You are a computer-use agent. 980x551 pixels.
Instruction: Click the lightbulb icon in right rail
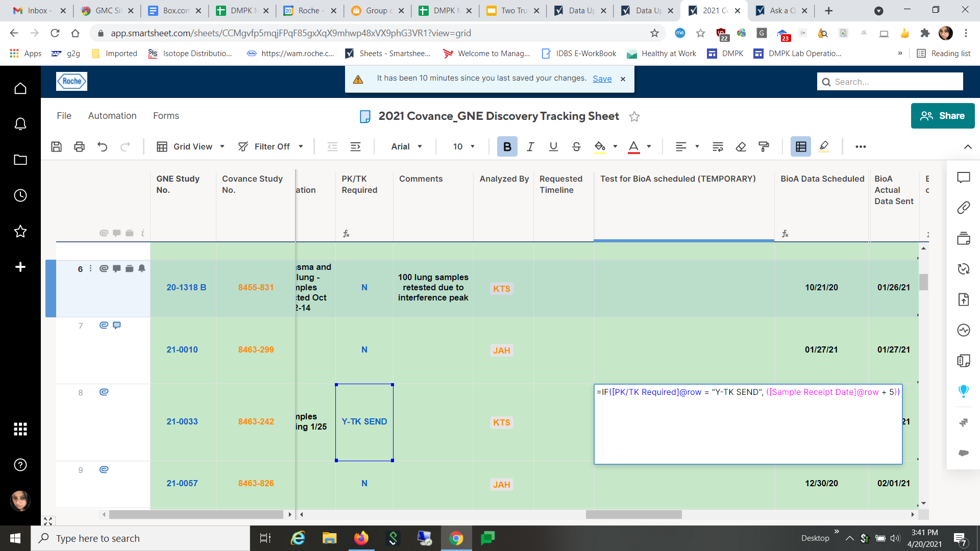(964, 391)
